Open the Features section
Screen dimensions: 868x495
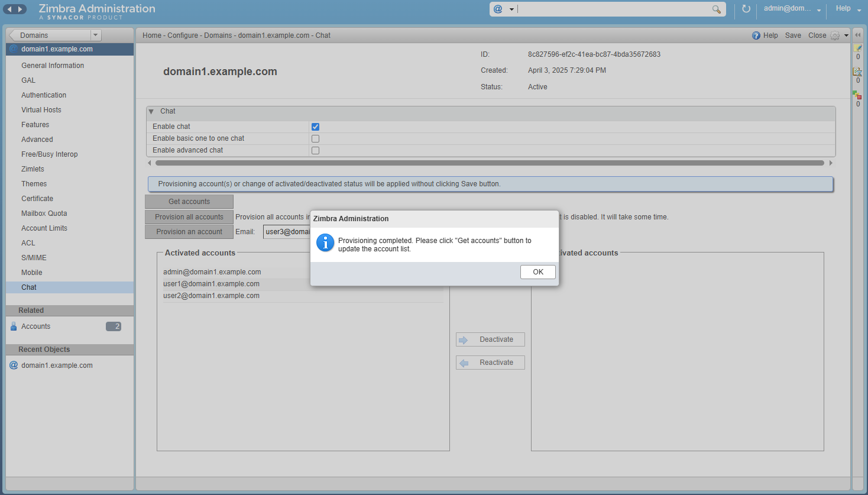coord(35,125)
